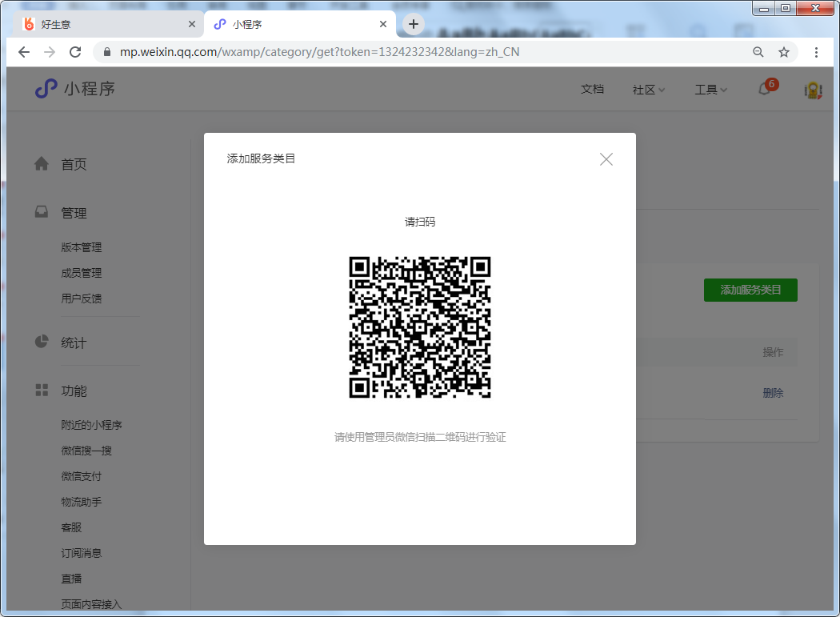Open 客服 in the sidebar
Image resolution: width=840 pixels, height=617 pixels.
pos(71,527)
